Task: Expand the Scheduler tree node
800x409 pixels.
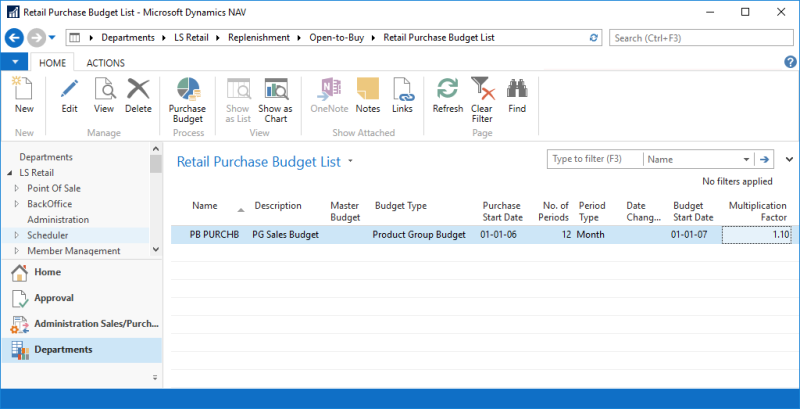Action: pos(17,235)
